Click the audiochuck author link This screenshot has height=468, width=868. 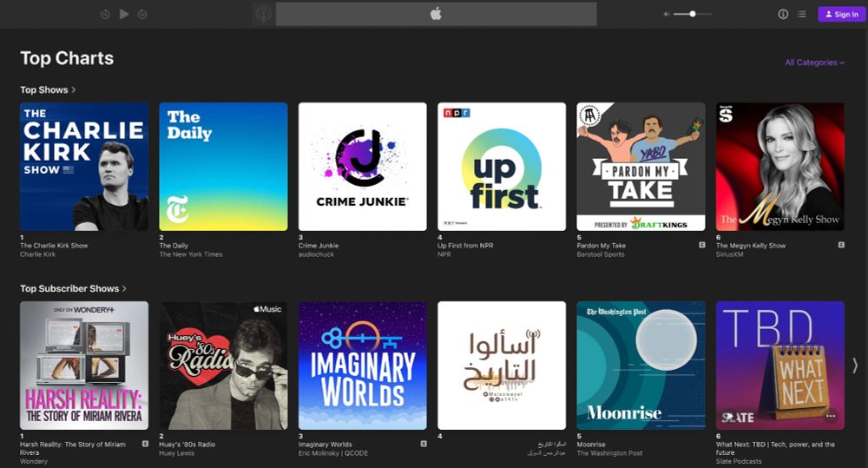pyautogui.click(x=316, y=254)
